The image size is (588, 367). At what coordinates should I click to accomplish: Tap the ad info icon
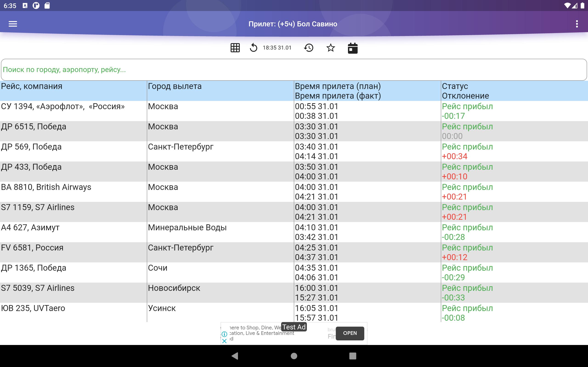pyautogui.click(x=224, y=334)
